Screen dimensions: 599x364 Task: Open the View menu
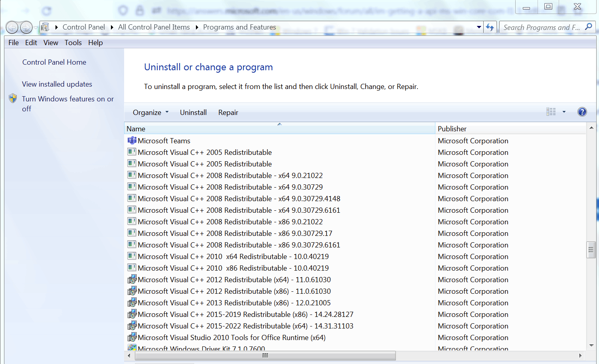coord(51,43)
